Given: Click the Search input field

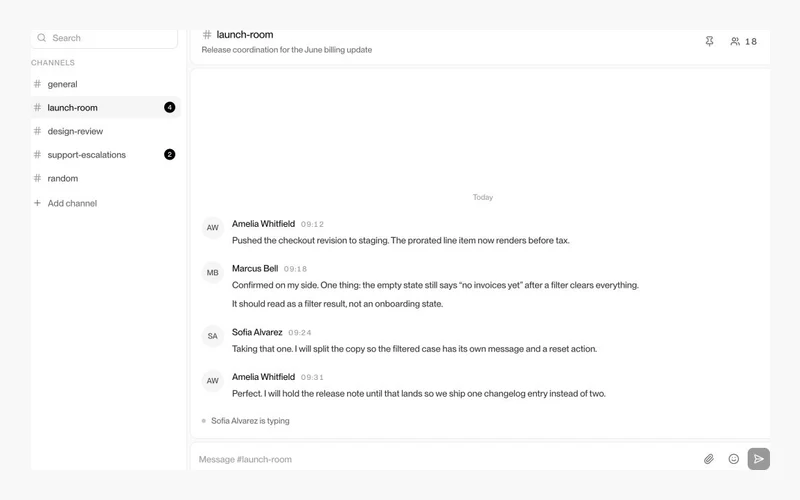Looking at the screenshot, I should tap(104, 38).
